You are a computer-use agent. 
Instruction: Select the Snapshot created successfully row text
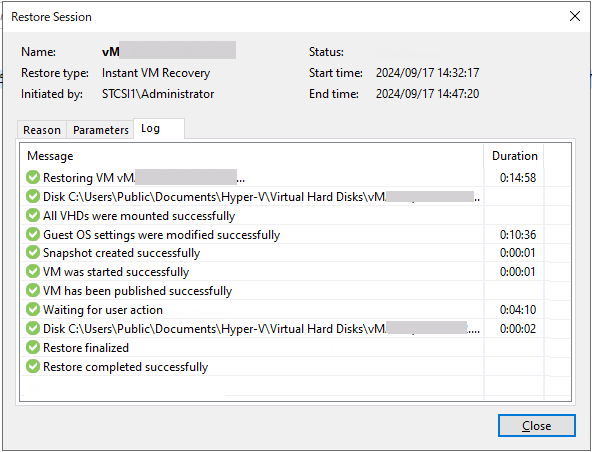pyautogui.click(x=122, y=253)
